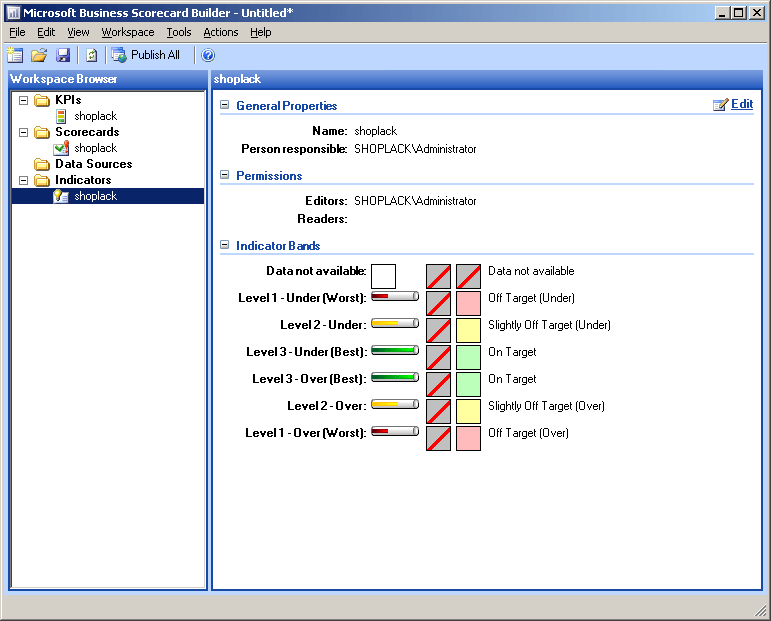
Task: Click the Edit pencil icon
Action: (720, 105)
